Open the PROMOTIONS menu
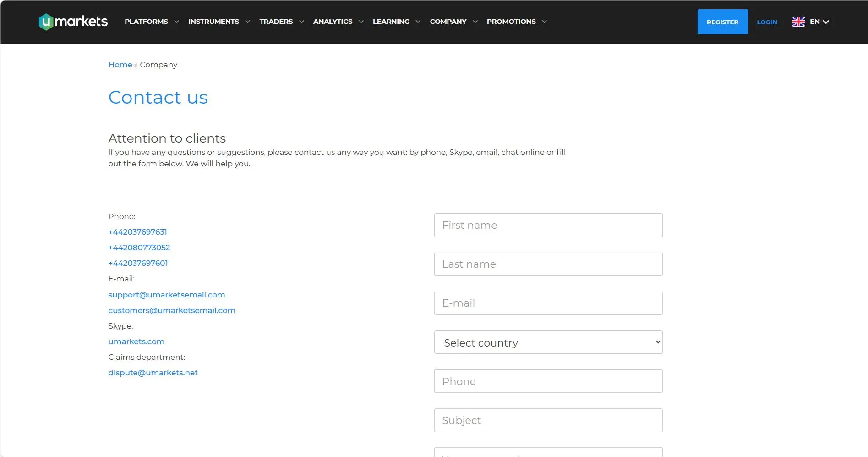Viewport: 868px width, 457px height. pyautogui.click(x=511, y=22)
